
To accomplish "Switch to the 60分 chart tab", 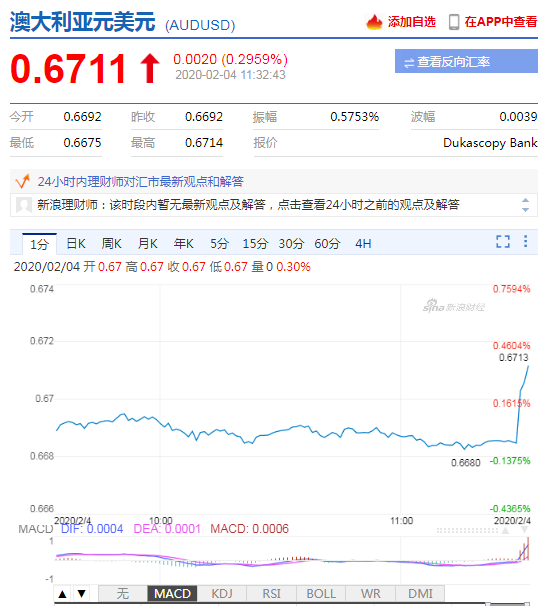I will point(327,244).
